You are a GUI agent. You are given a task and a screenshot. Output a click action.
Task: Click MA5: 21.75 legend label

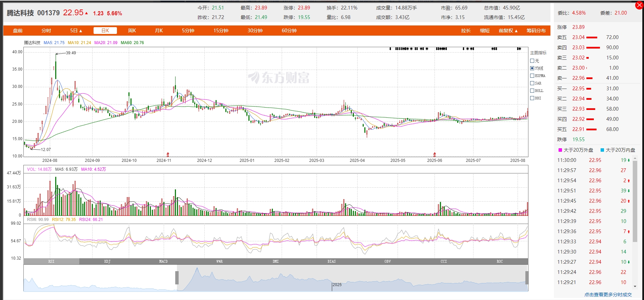pyautogui.click(x=54, y=43)
